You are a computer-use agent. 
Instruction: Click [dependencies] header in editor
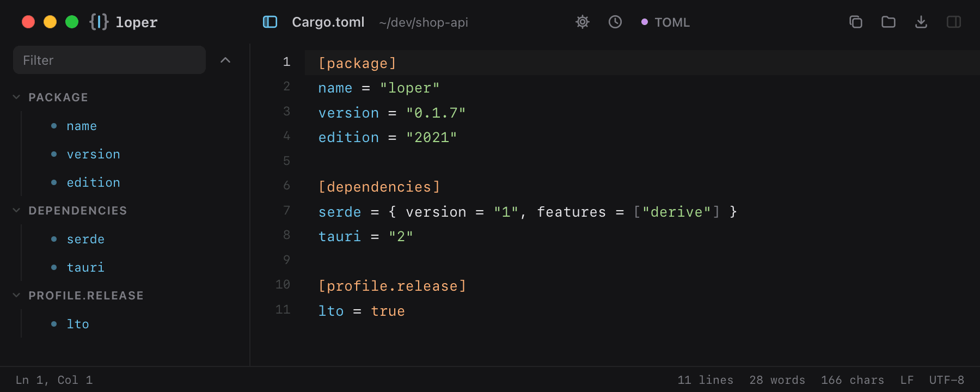[x=379, y=187]
